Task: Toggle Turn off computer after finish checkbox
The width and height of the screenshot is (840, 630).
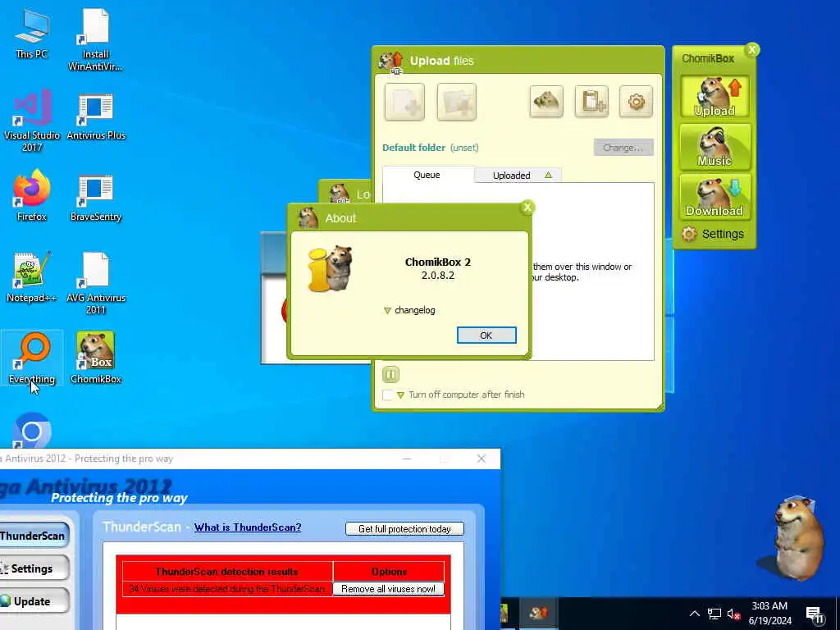Action: (x=388, y=395)
